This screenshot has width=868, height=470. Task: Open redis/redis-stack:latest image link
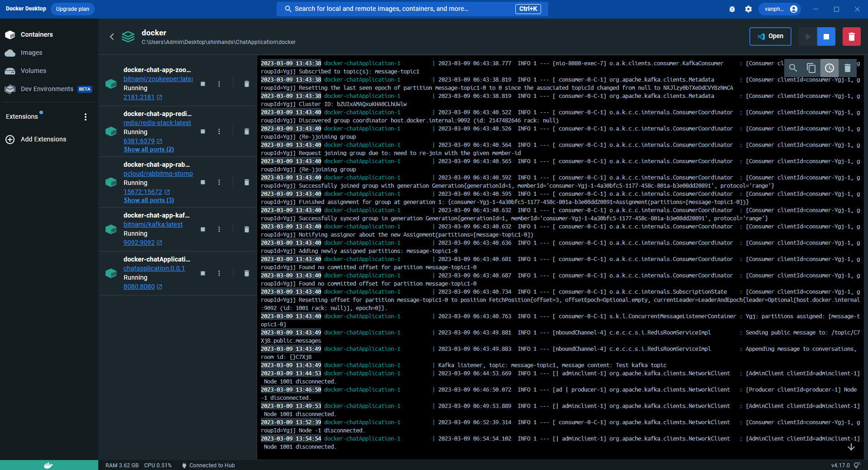(157, 123)
